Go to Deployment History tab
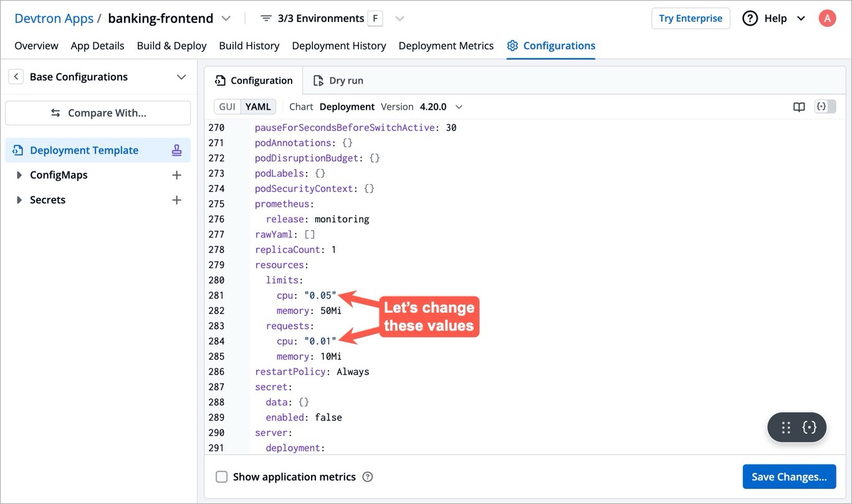This screenshot has height=504, width=852. point(338,45)
